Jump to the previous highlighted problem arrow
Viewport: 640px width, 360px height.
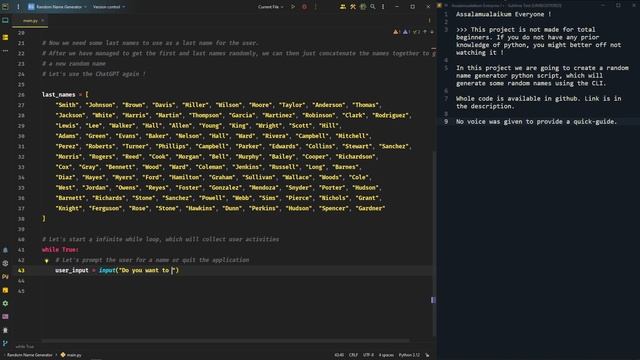[425, 32]
